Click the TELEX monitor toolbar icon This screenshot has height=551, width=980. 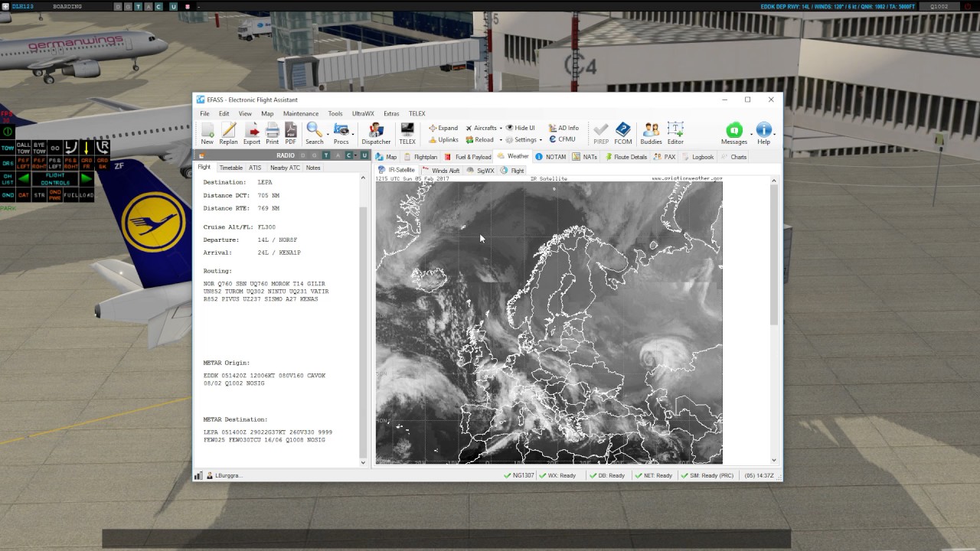pos(407,129)
